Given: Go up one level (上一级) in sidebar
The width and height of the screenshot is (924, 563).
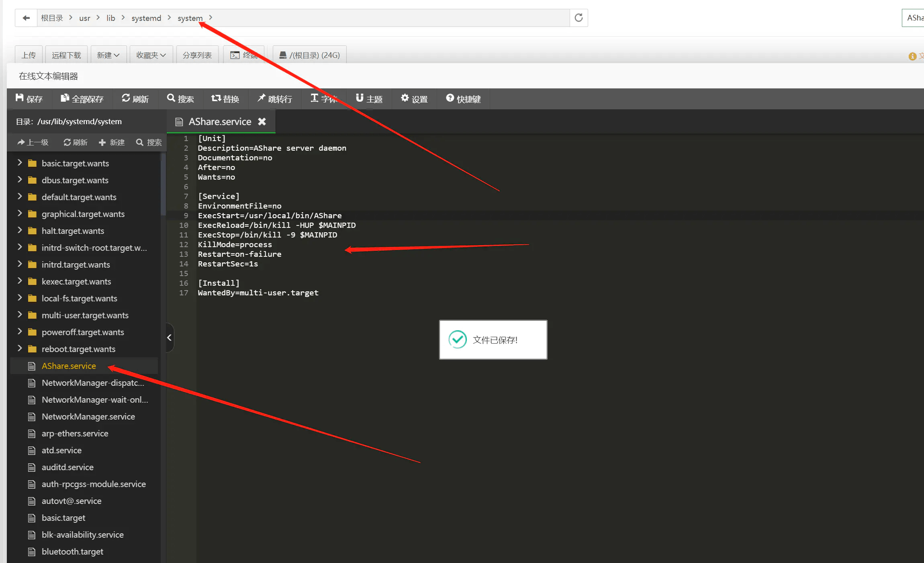Looking at the screenshot, I should coord(33,142).
